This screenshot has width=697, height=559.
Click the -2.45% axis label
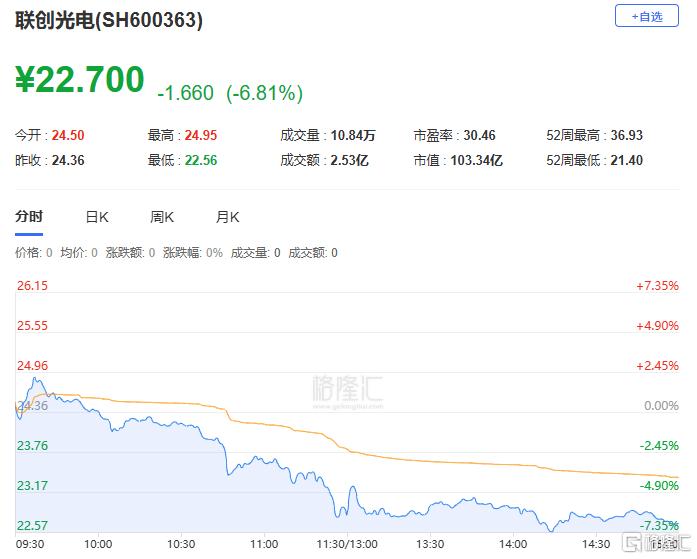pyautogui.click(x=659, y=445)
